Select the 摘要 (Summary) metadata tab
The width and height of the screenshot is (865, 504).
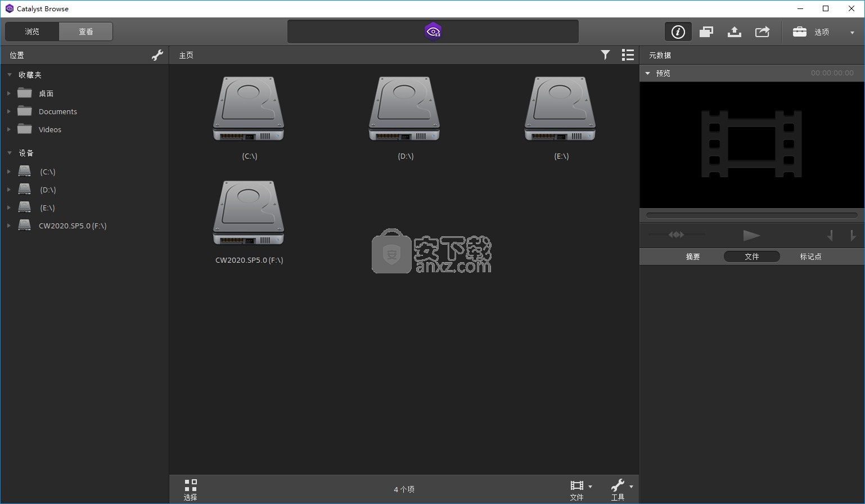coord(693,256)
